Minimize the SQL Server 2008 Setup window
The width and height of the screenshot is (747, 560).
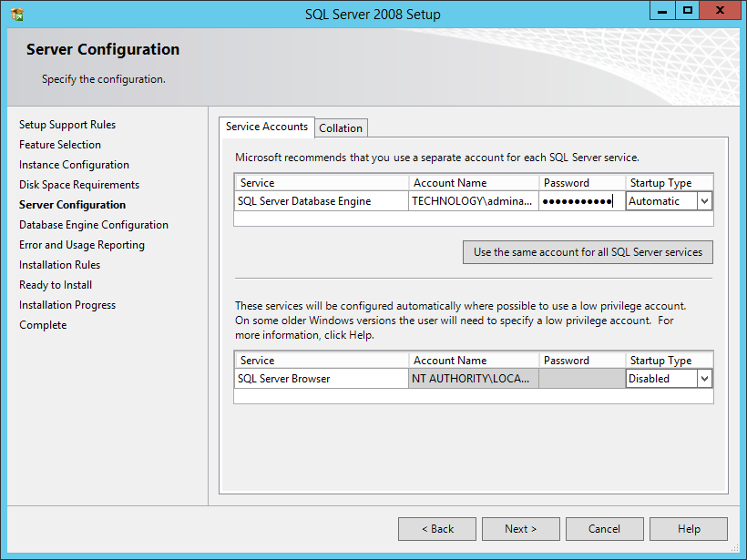click(x=662, y=11)
